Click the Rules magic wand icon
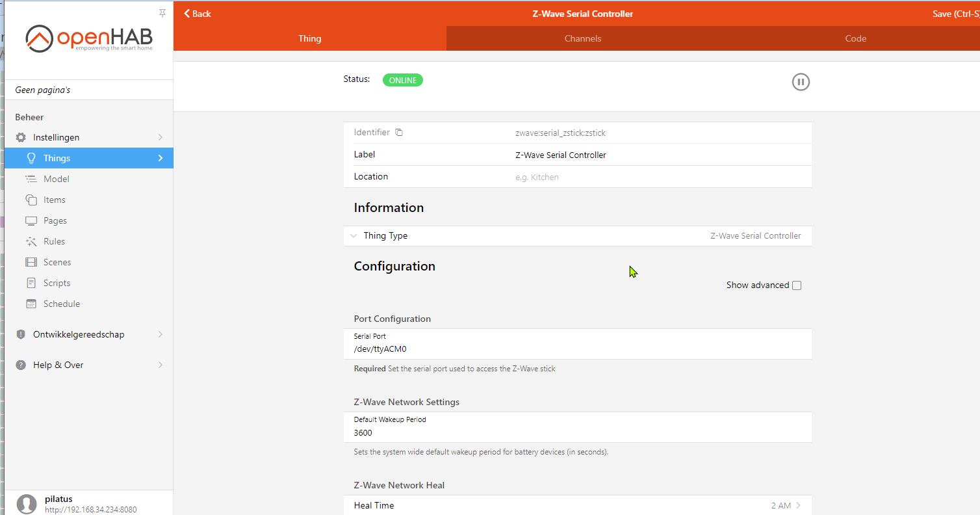The height and width of the screenshot is (515, 980). tap(31, 241)
